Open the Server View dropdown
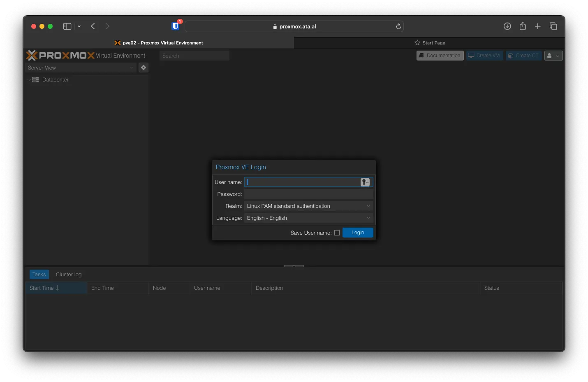 coord(81,68)
